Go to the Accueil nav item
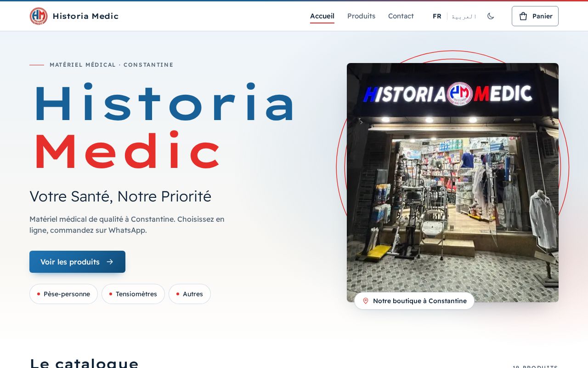This screenshot has height=368, width=588. 322,16
